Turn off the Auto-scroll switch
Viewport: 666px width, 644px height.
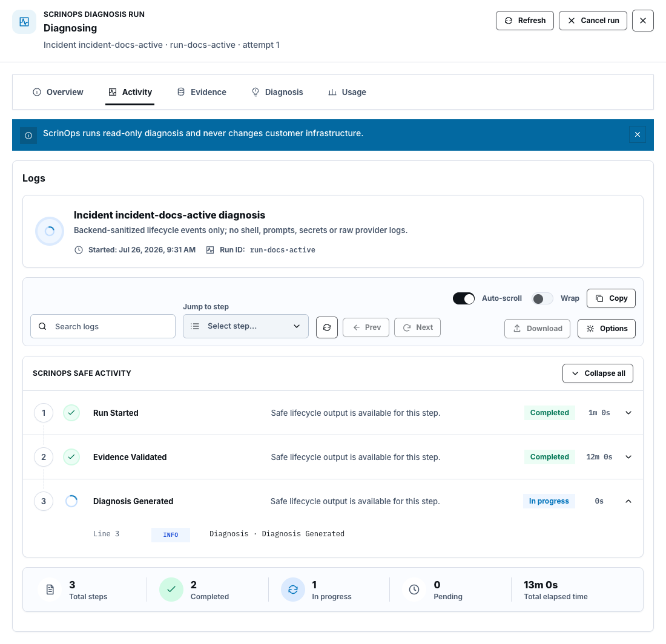tap(463, 298)
